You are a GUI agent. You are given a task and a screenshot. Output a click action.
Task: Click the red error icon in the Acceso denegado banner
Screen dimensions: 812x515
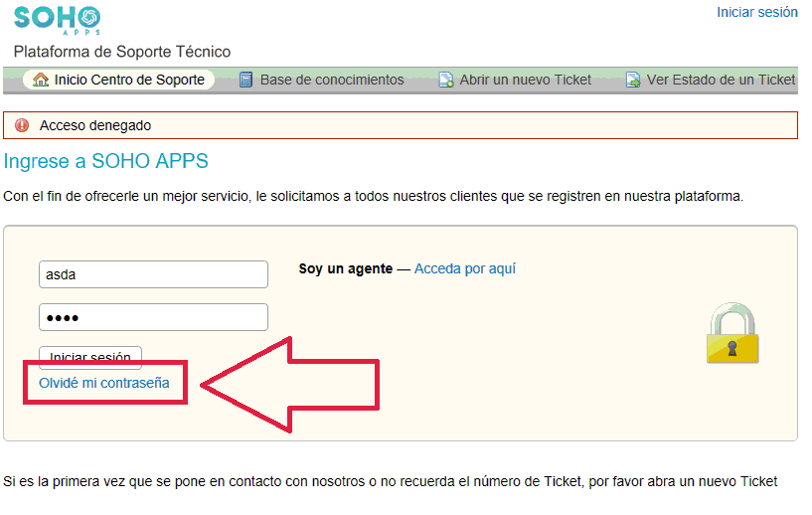[22, 125]
